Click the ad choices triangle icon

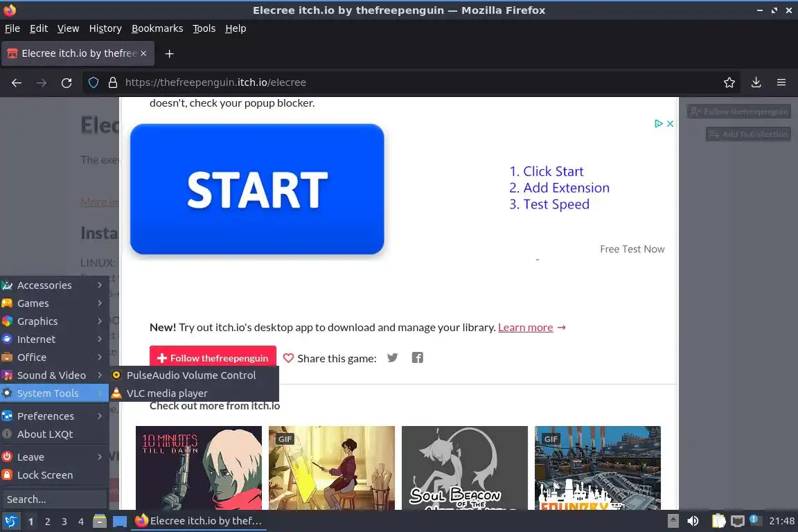[x=659, y=124]
